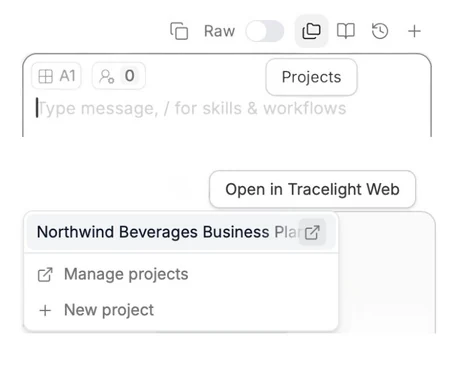
Task: Click the copy icon left of Raw
Action: coord(179,31)
